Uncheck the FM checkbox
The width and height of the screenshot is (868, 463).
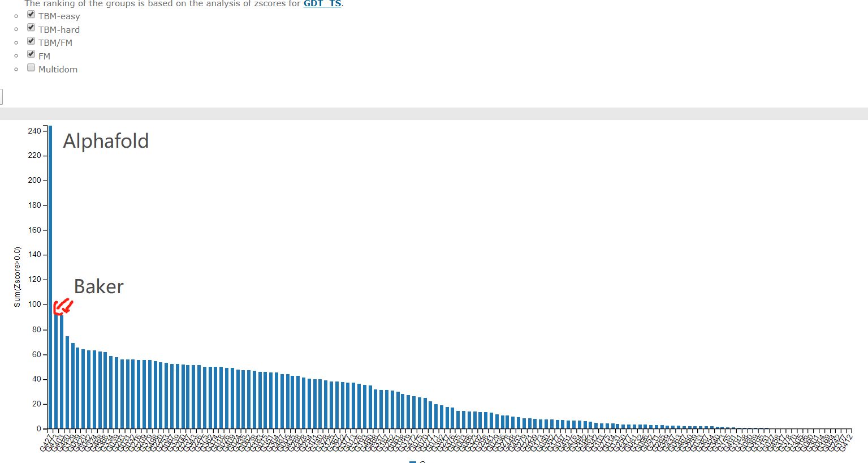31,54
